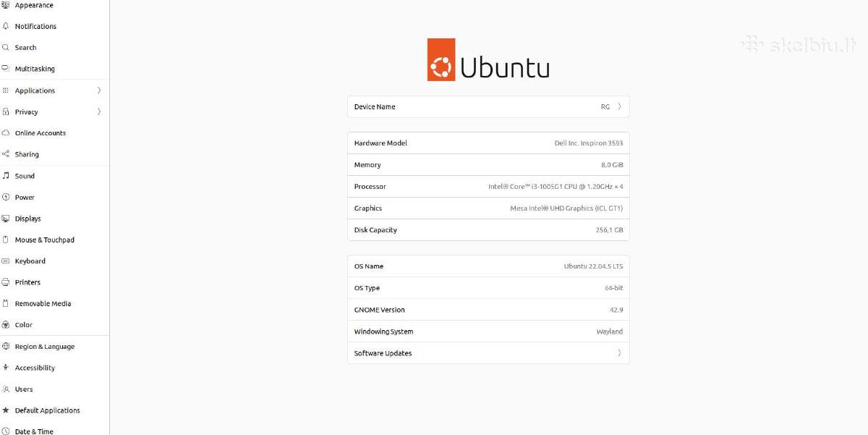Click the Keyboard icon in sidebar
Viewport: 868px width, 435px height.
(x=6, y=261)
